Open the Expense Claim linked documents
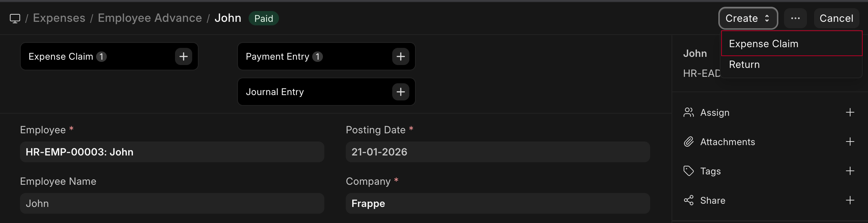 click(x=61, y=56)
